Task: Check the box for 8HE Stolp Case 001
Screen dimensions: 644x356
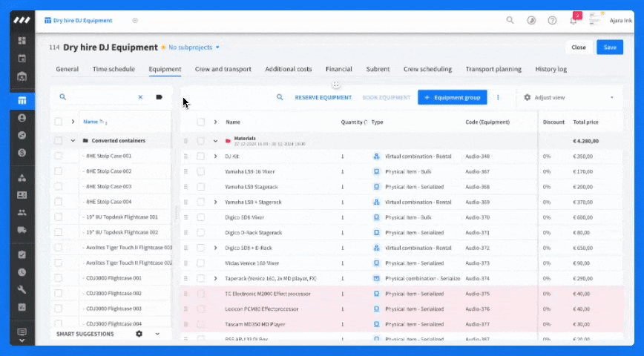Action: (59, 156)
